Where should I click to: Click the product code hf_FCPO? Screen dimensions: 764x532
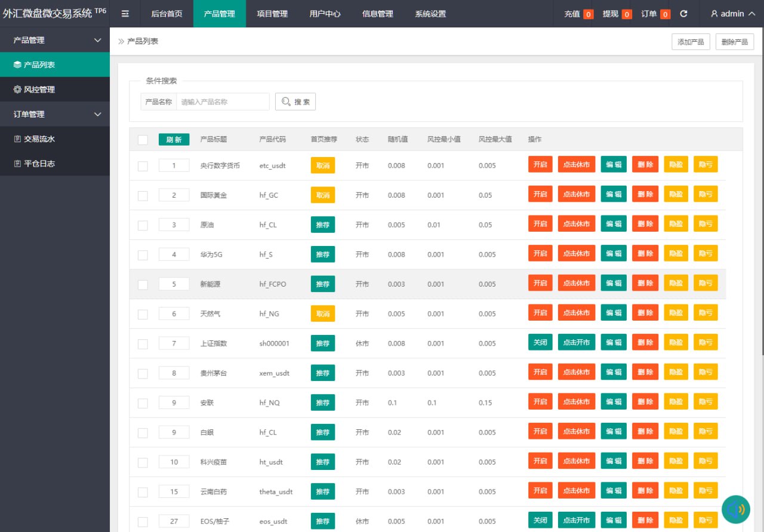[x=273, y=284]
